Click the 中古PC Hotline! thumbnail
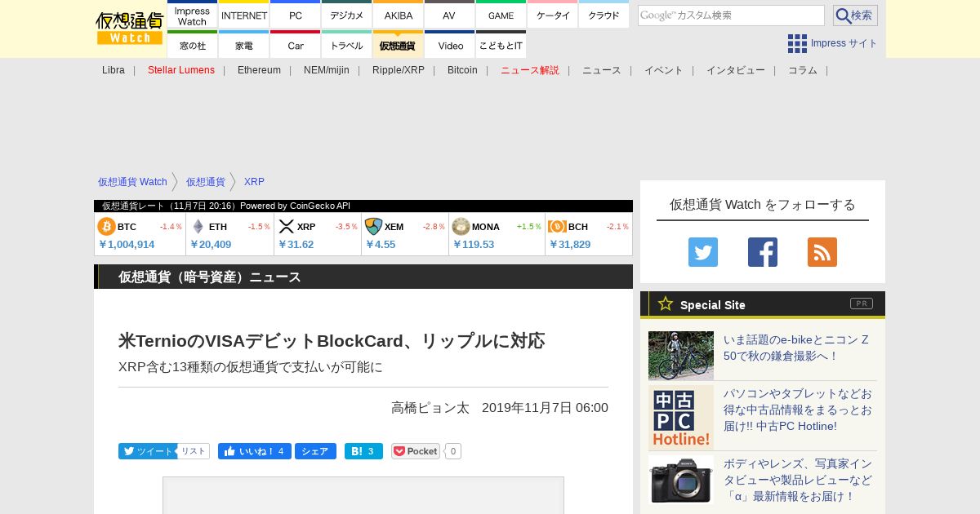 tap(681, 418)
